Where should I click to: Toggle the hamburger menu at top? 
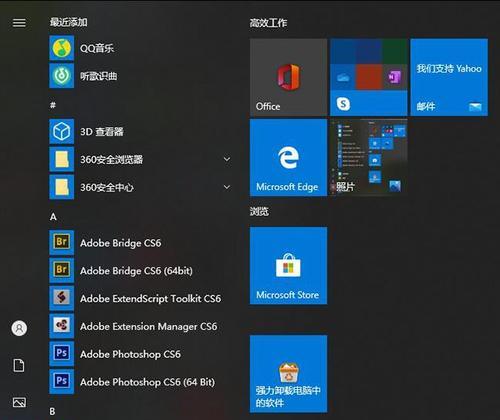click(19, 23)
